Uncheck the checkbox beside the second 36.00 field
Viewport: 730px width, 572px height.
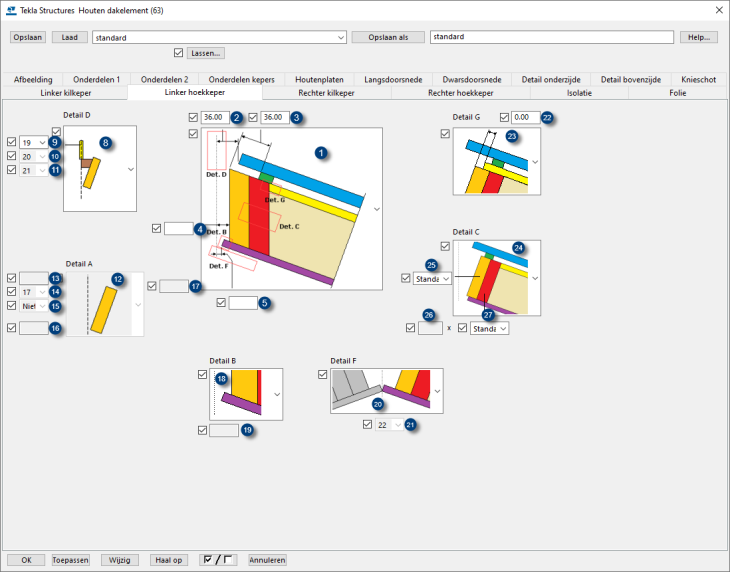point(253,117)
